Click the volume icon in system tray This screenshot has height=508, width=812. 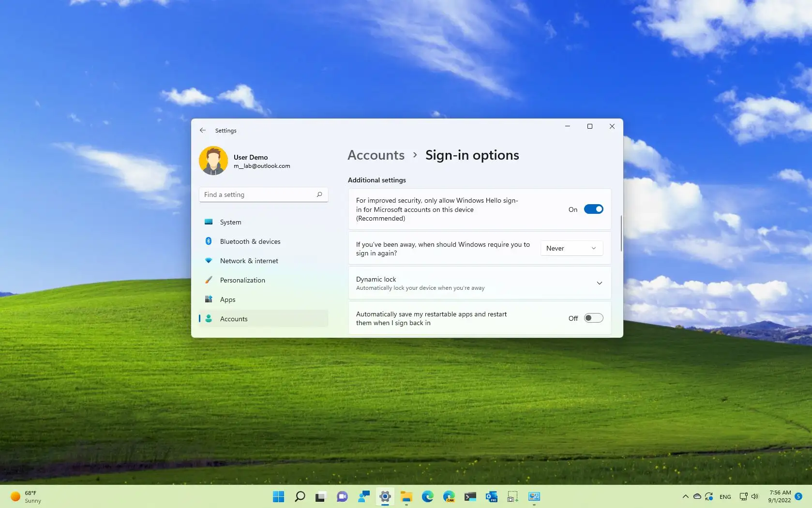754,496
